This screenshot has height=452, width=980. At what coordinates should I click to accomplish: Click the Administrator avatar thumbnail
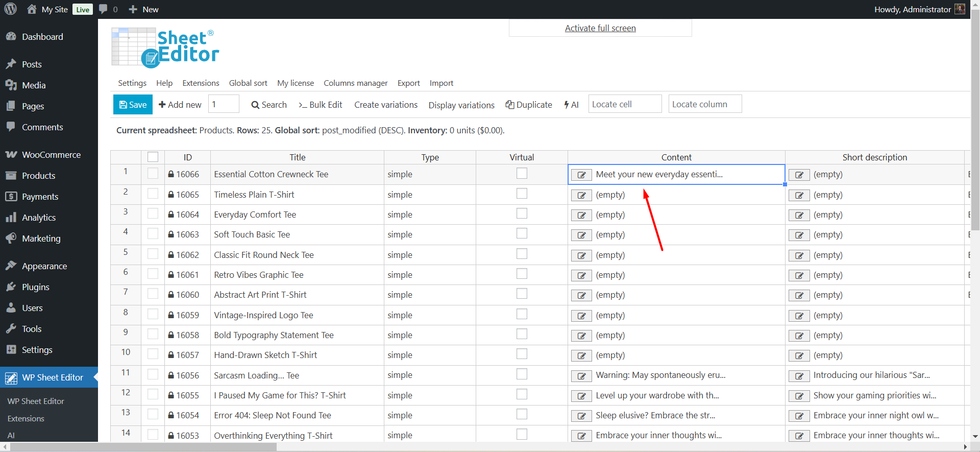pos(960,9)
